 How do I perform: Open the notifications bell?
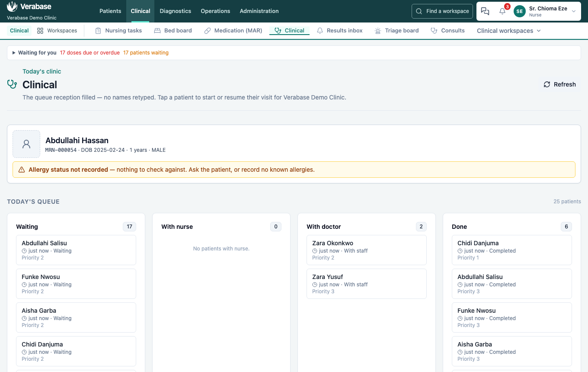coord(502,11)
